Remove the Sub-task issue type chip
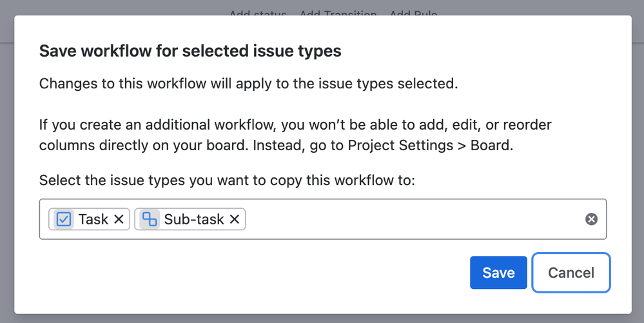 click(x=235, y=219)
